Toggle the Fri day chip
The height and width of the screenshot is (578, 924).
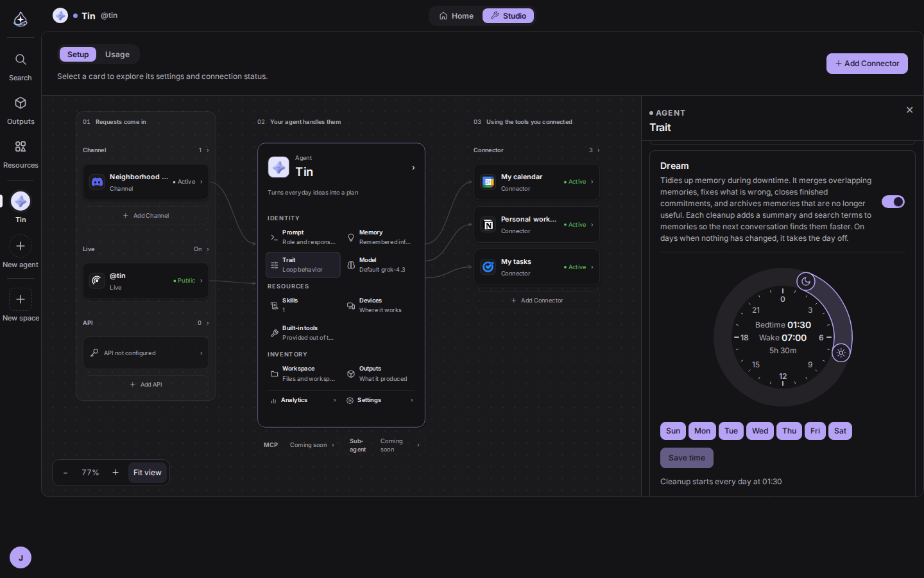815,431
